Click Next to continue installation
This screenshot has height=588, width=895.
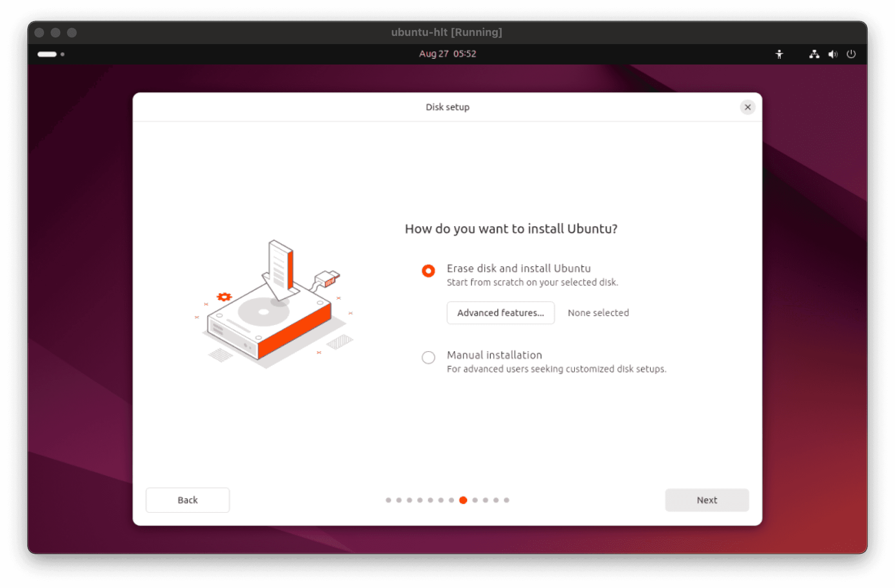tap(707, 500)
